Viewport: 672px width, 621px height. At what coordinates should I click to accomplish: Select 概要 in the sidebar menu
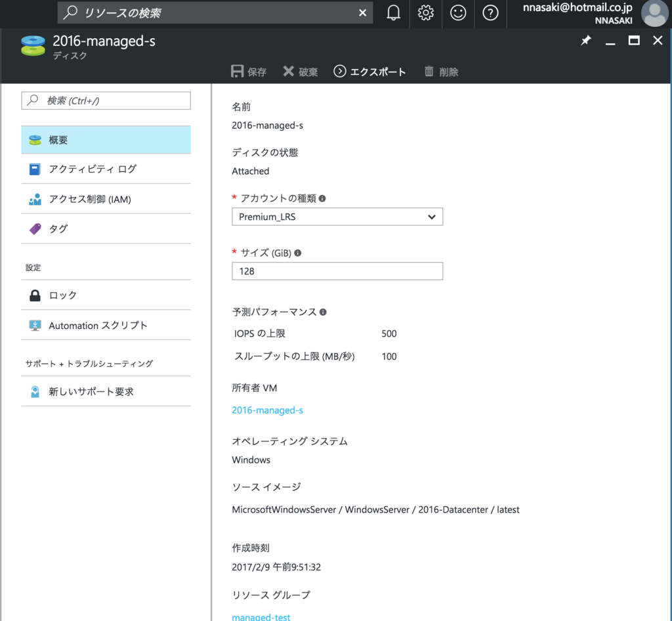point(106,140)
